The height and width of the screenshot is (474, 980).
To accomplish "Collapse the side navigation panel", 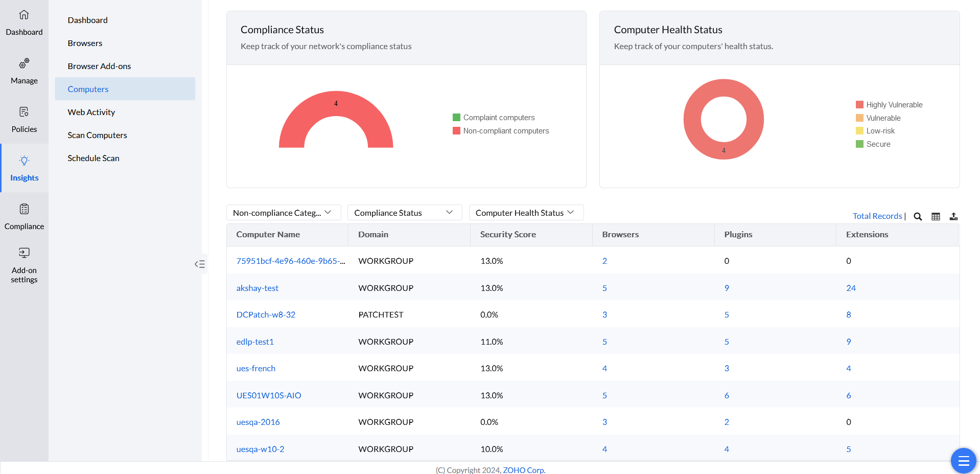I will click(x=200, y=264).
